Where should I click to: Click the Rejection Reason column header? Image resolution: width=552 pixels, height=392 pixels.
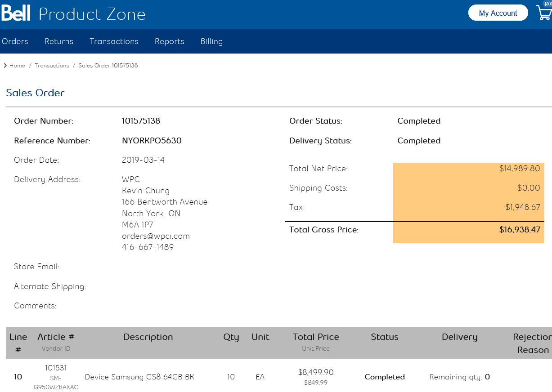click(x=533, y=343)
